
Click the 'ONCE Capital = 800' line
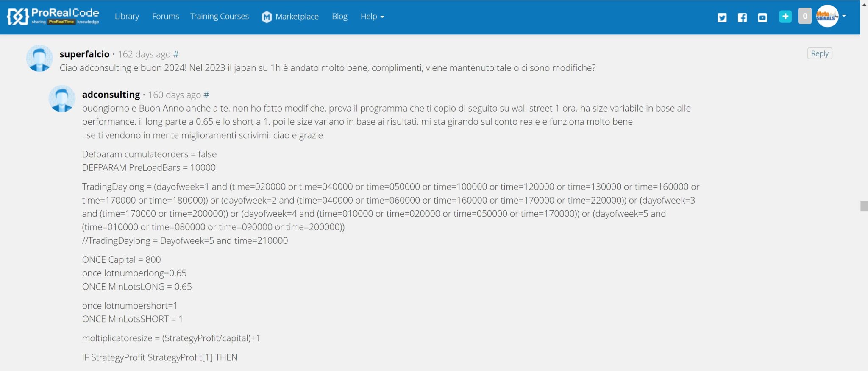121,259
